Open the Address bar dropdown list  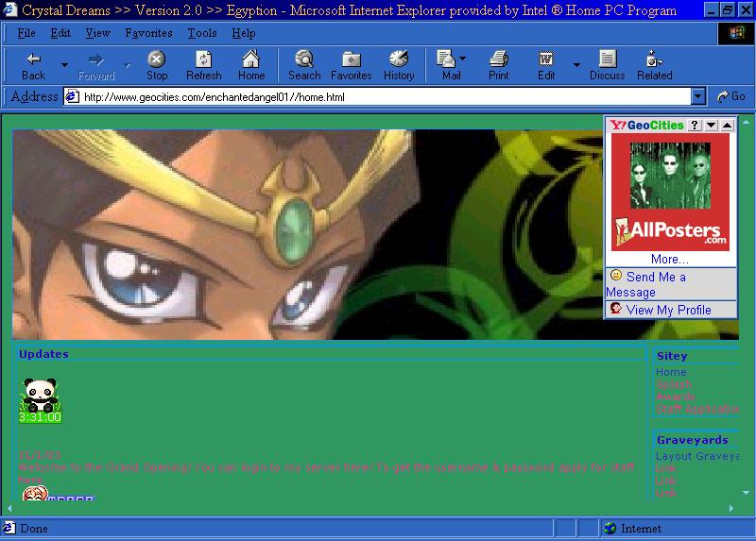pyautogui.click(x=698, y=96)
